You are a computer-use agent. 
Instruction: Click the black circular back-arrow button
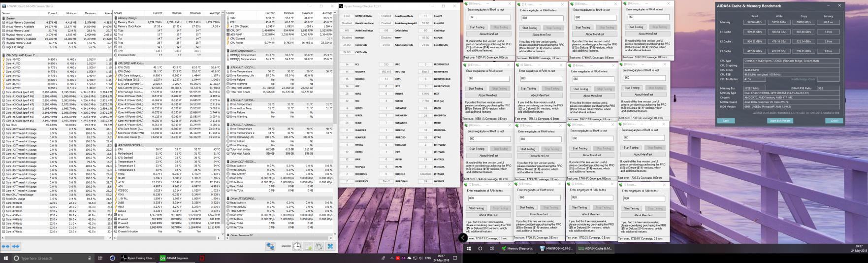point(463,238)
